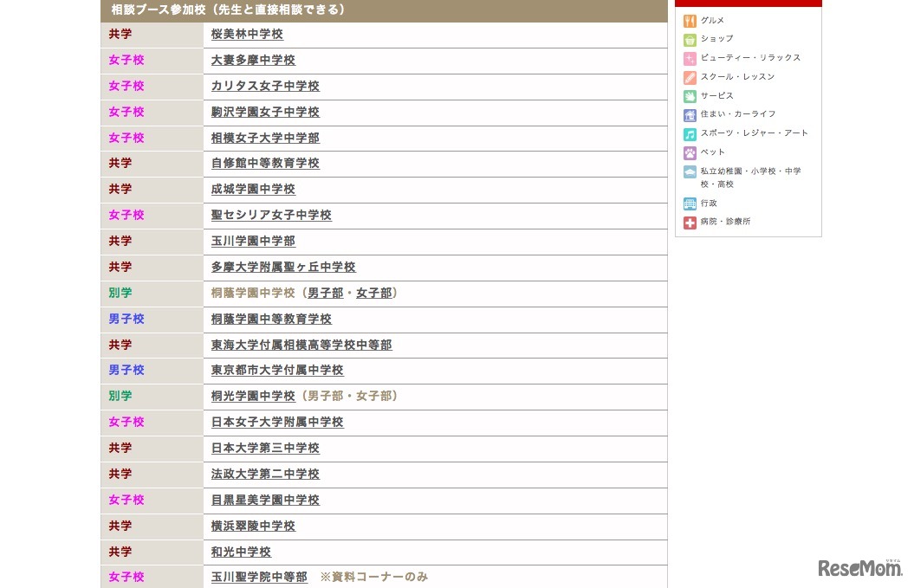
Task: Click the ビューティー・リラックス icon
Action: point(689,58)
